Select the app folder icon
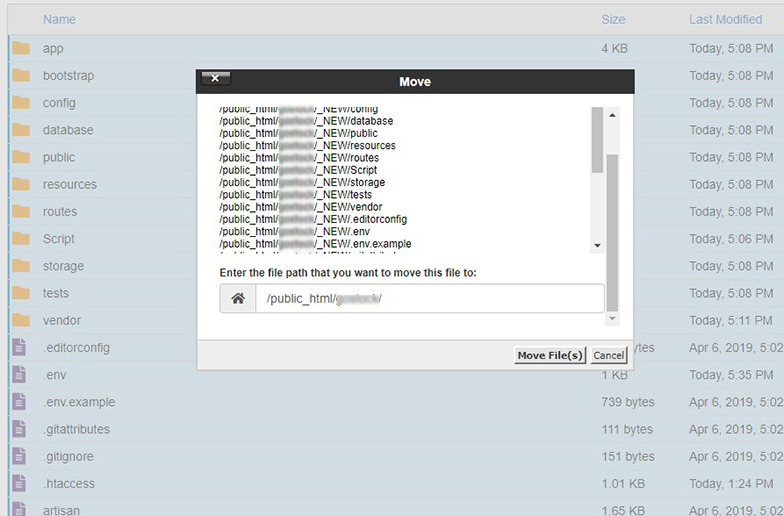Screen dimensions: 784x516 20,48
